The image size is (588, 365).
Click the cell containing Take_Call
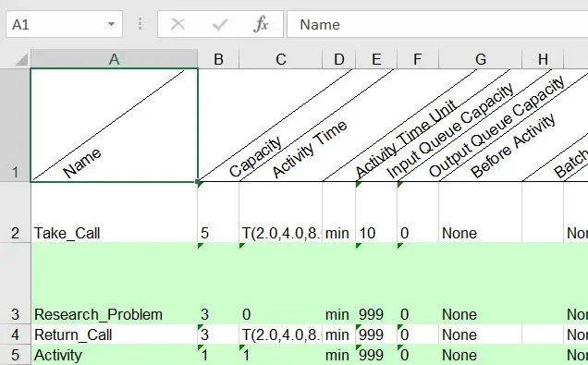coord(114,213)
